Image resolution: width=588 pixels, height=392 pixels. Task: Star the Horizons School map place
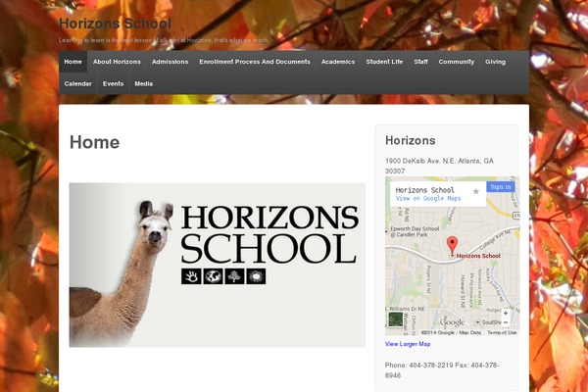tap(476, 191)
